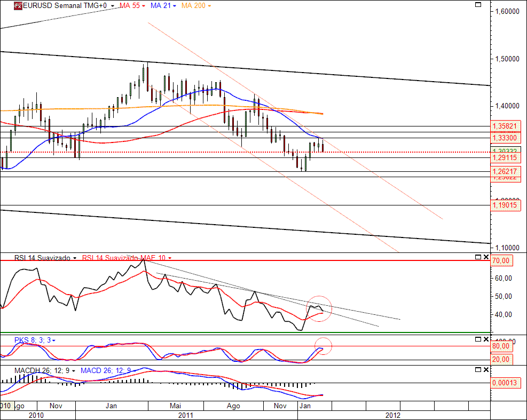
Task: Select the 1,33300 price level label
Action: (x=505, y=138)
